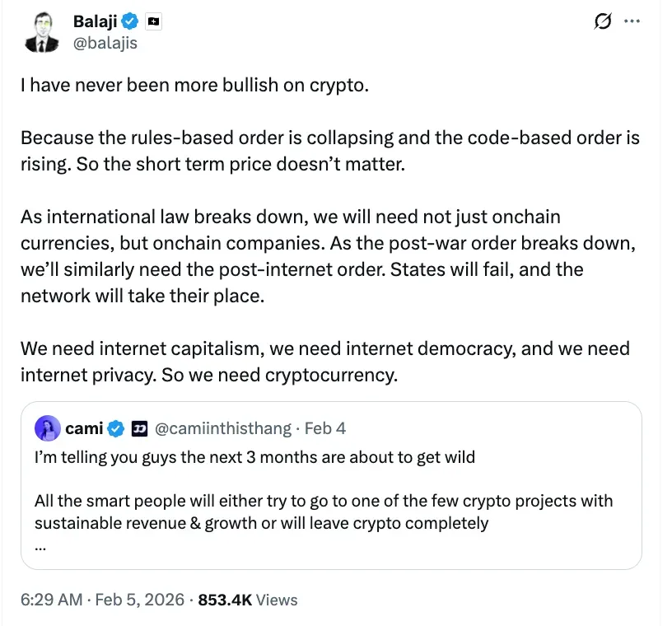Click the JD affiliate badge beside cami
Viewport: 672px width, 626px height.
point(139,428)
